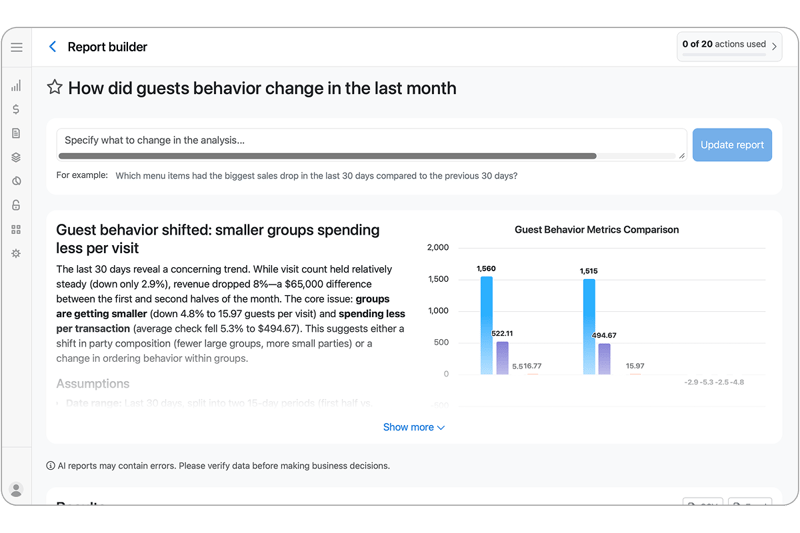The height and width of the screenshot is (533, 800).
Task: Click the Update report button
Action: (732, 145)
